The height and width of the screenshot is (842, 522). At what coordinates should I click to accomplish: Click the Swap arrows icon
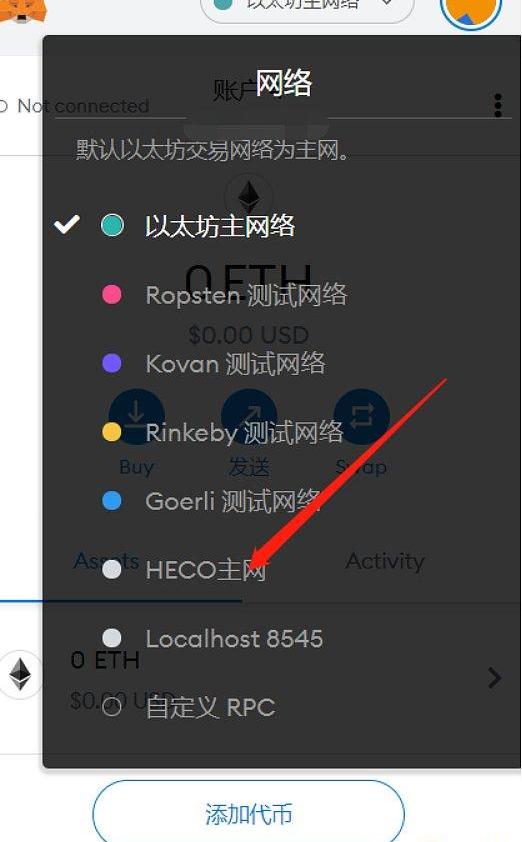(361, 416)
